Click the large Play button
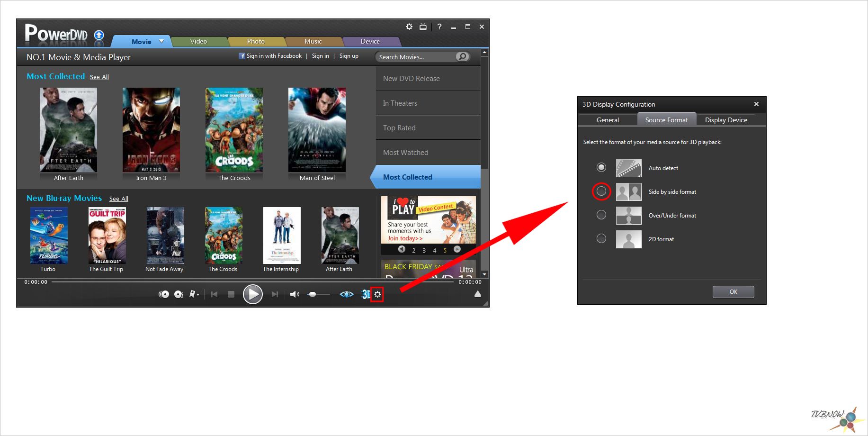This screenshot has width=868, height=436. coord(252,294)
